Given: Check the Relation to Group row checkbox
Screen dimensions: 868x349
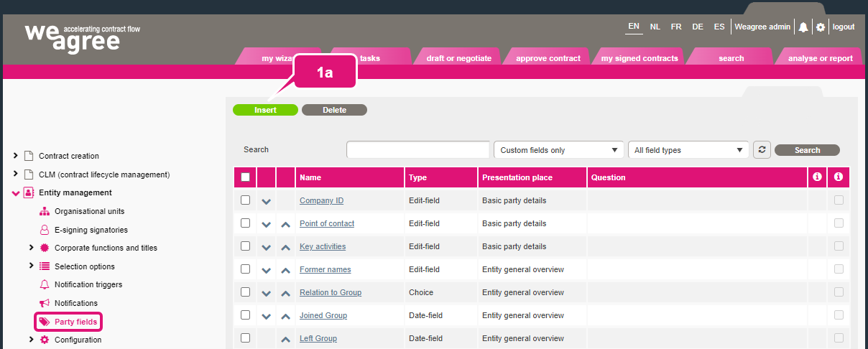Looking at the screenshot, I should coord(245,292).
